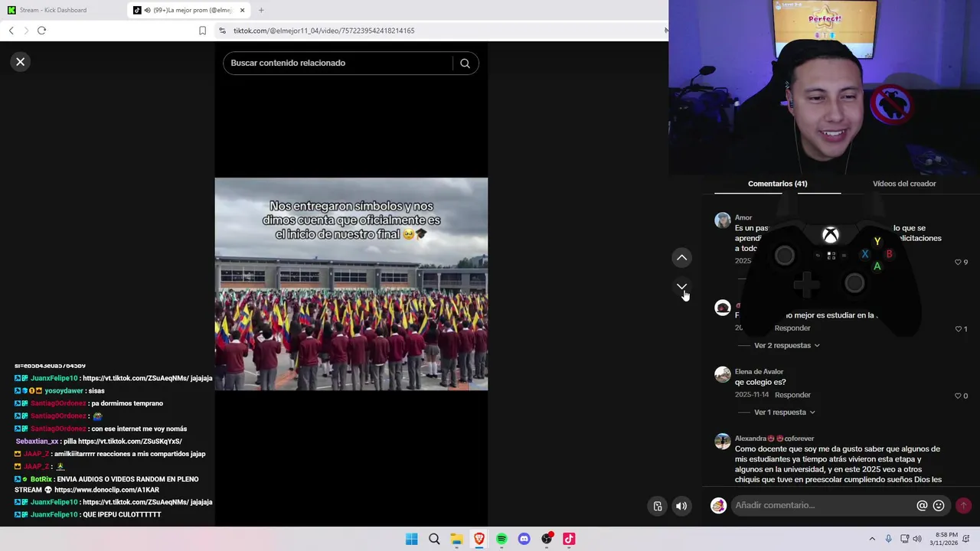This screenshot has width=980, height=551.
Task: Close the TikTok video viewer
Action: point(21,62)
